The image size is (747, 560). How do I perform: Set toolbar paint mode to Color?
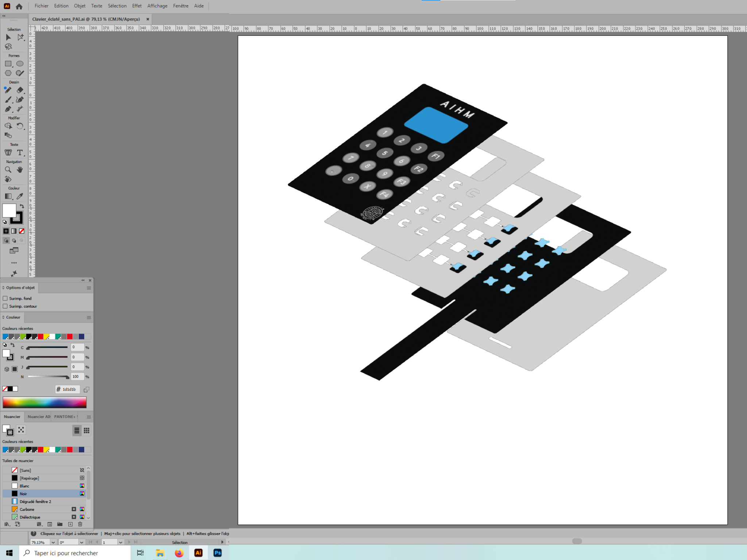6,231
